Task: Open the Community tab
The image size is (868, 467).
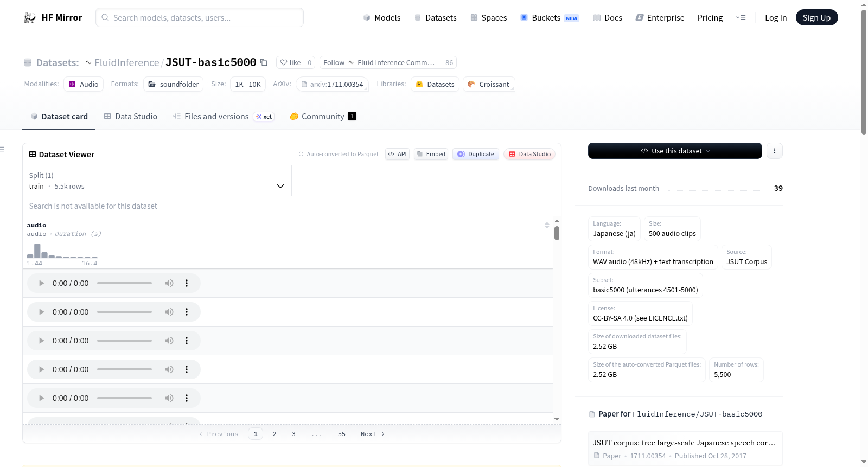Action: pos(323,117)
